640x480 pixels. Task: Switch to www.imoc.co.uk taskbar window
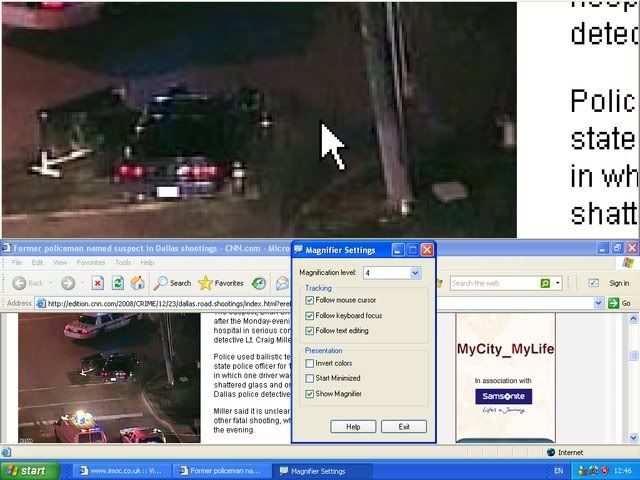point(122,471)
